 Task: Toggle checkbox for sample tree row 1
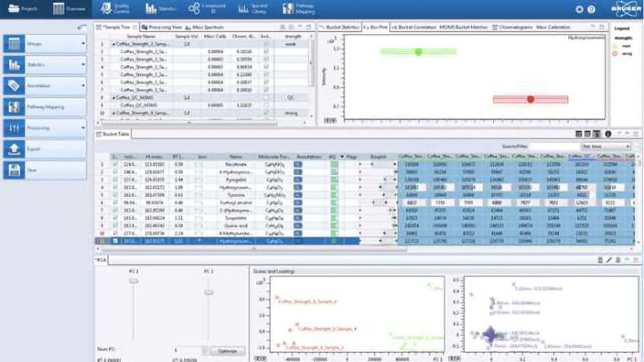tap(266, 44)
